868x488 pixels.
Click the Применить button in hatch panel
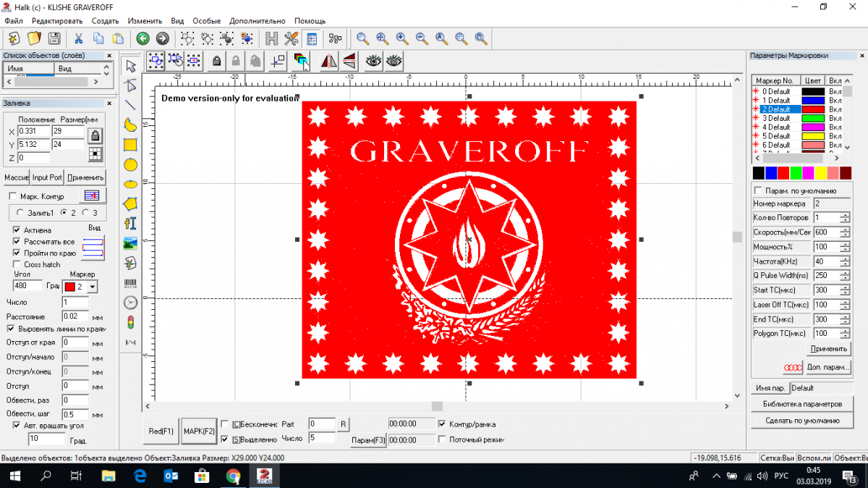pos(85,177)
